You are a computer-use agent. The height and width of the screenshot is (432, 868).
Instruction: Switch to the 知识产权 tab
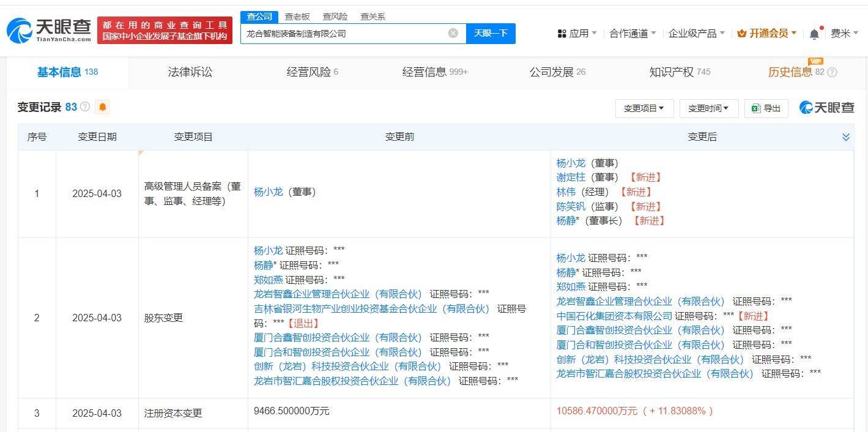pyautogui.click(x=680, y=72)
